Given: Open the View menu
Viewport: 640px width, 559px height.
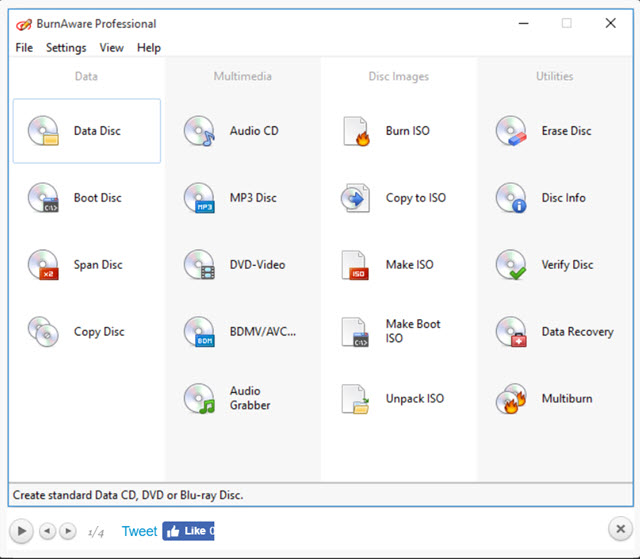Looking at the screenshot, I should [x=111, y=48].
